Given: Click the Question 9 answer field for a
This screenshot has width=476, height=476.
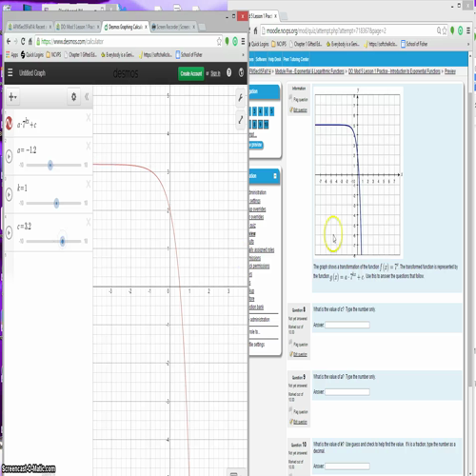Looking at the screenshot, I should [347, 392].
